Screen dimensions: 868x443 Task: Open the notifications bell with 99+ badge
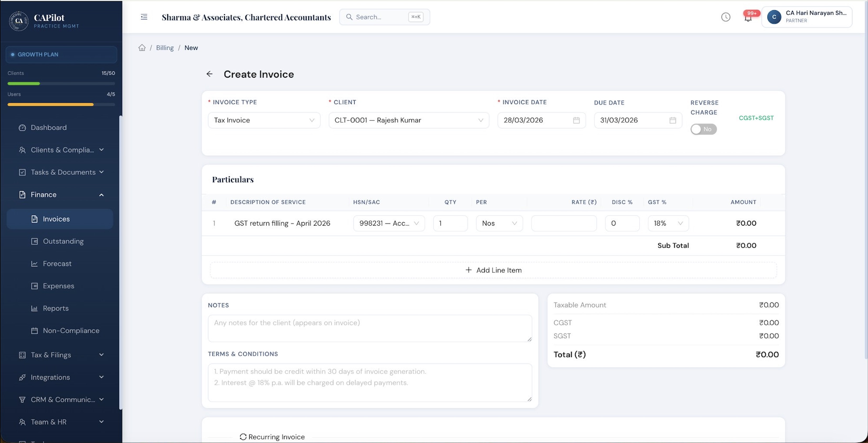point(748,17)
